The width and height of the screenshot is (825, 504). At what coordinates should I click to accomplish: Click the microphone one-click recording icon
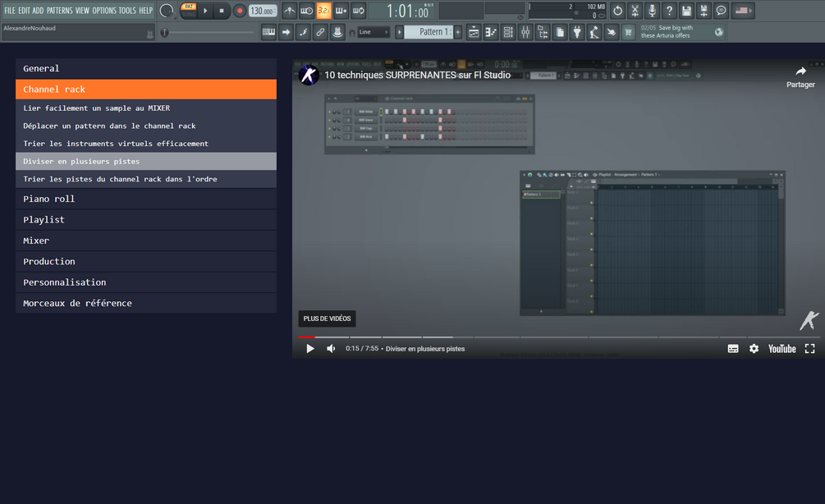[653, 11]
